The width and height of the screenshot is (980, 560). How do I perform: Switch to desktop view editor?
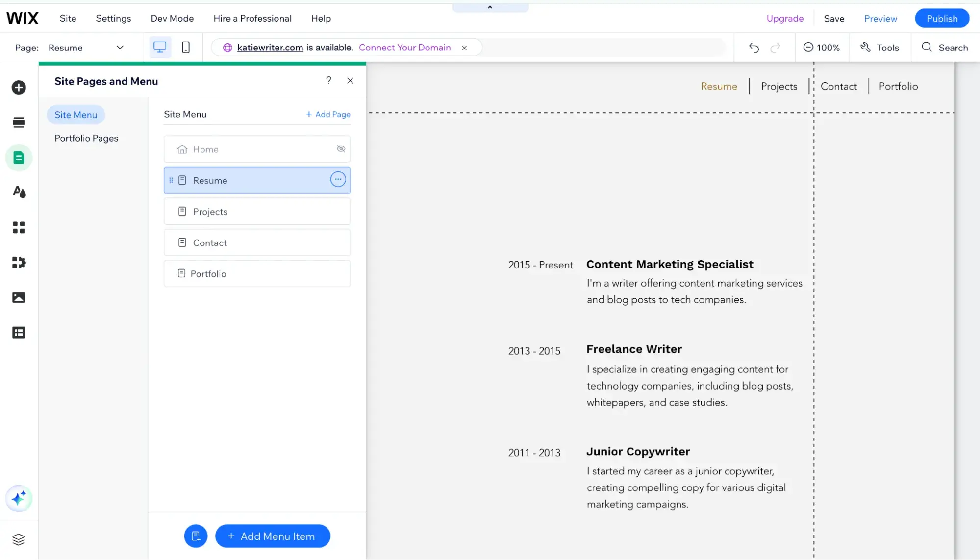pos(160,48)
